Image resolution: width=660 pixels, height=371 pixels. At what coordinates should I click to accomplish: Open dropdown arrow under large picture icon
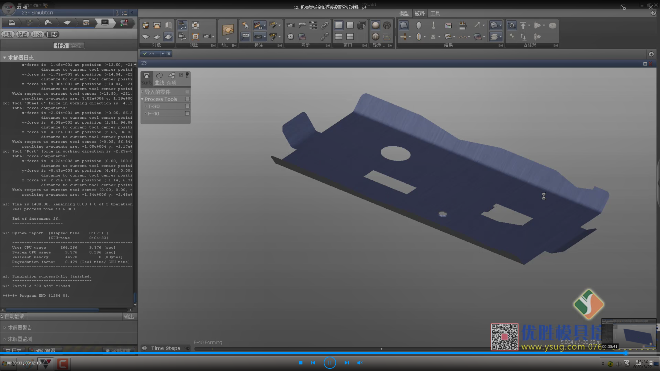(x=228, y=39)
